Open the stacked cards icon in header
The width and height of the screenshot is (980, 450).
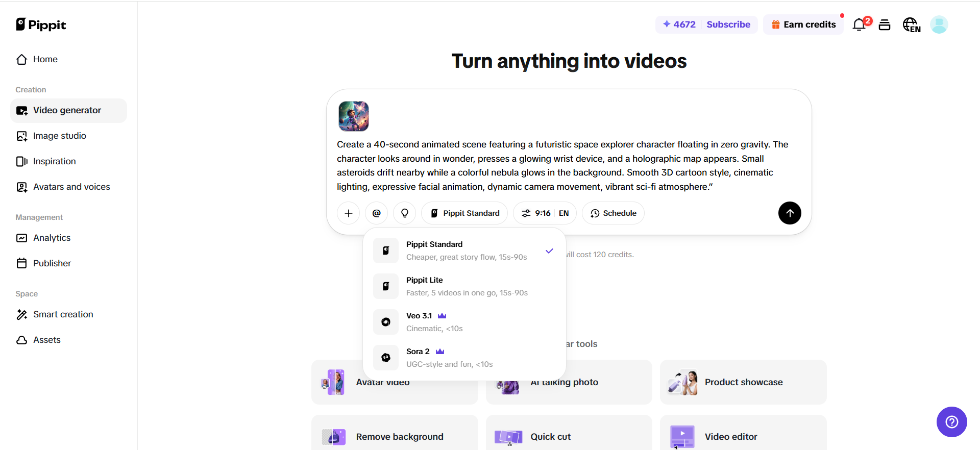coord(885,24)
